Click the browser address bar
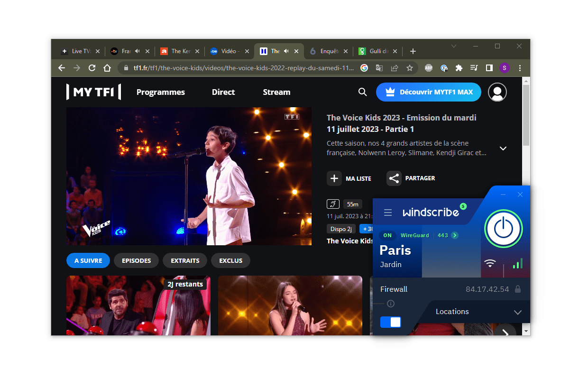 pos(237,68)
